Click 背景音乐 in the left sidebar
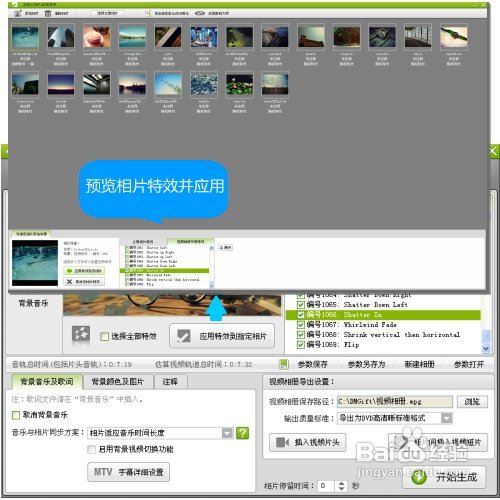 (33, 303)
